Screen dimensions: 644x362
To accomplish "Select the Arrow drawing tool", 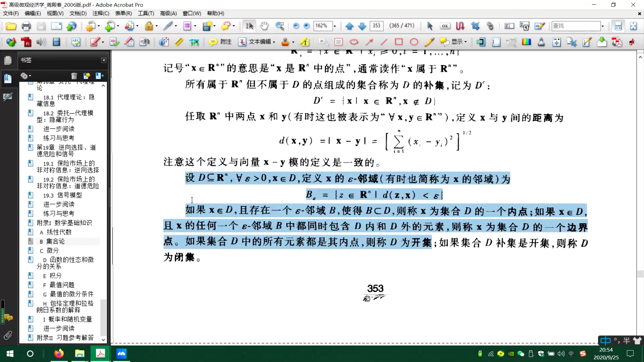I will click(x=369, y=42).
